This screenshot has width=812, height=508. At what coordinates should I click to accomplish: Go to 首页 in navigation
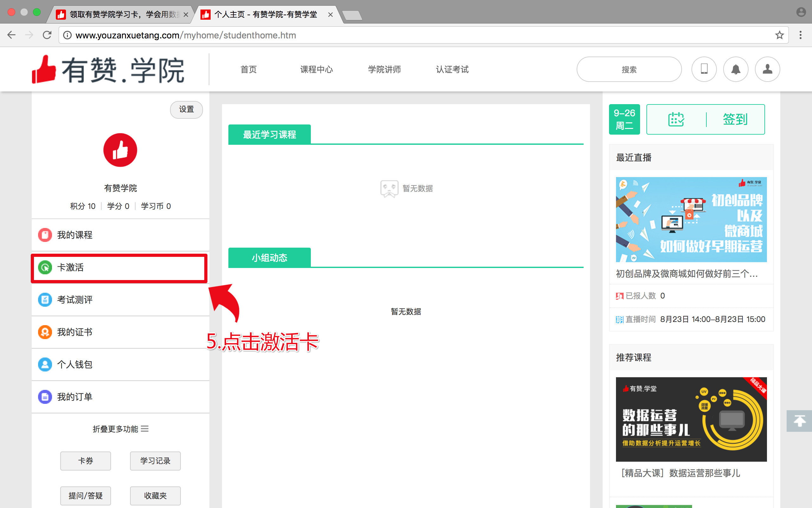point(249,70)
